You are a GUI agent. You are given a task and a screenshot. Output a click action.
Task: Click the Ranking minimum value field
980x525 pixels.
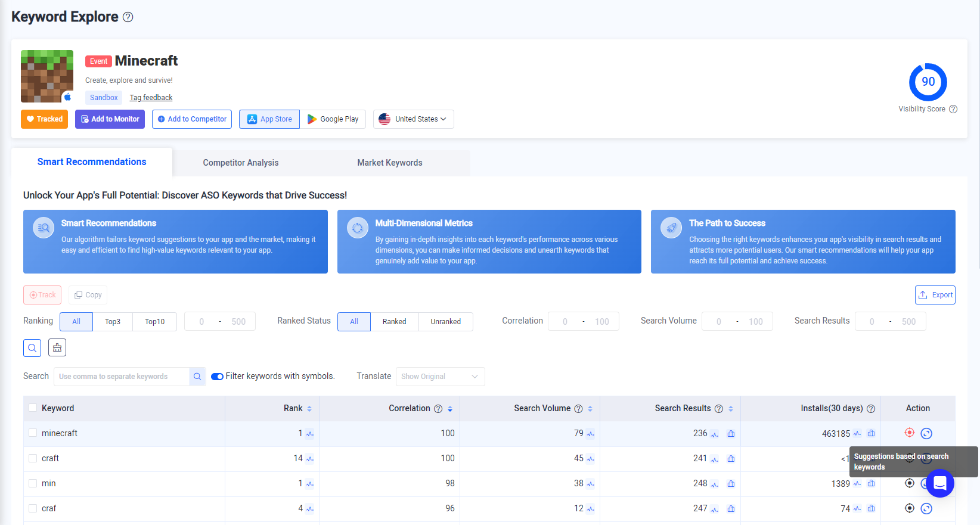click(x=201, y=322)
